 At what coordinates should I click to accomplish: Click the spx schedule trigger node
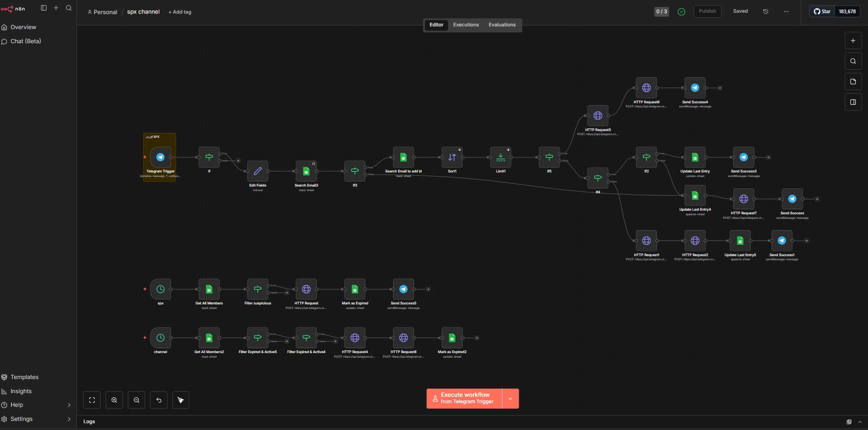pyautogui.click(x=161, y=289)
